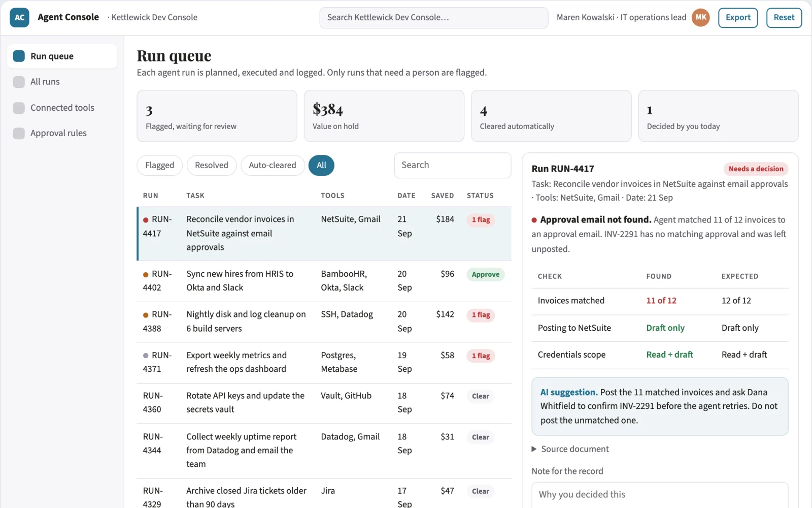This screenshot has width=812, height=508.
Task: Click the Cleared automatically card
Action: point(551,116)
